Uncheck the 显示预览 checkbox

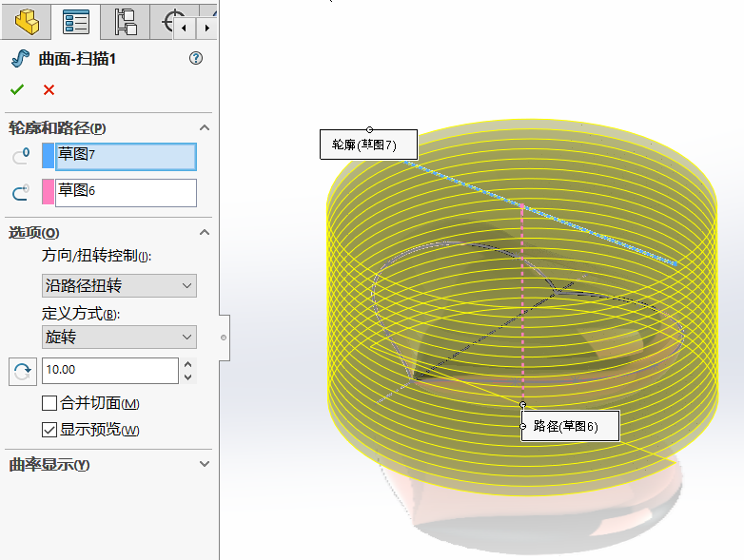49,430
